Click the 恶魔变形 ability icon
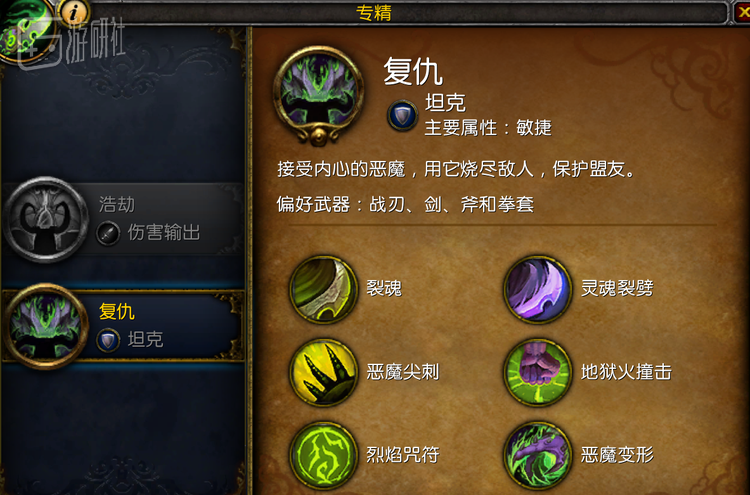The width and height of the screenshot is (750, 495). coord(538,455)
